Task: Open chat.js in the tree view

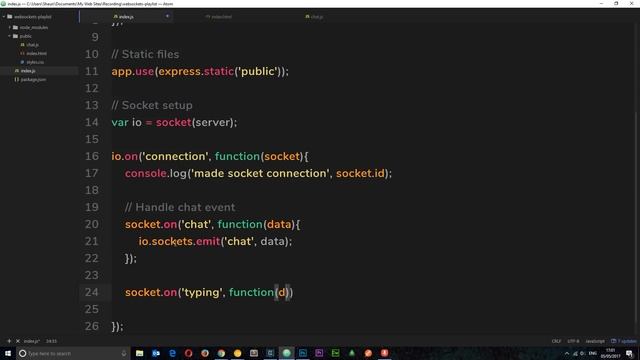Action: pos(33,44)
